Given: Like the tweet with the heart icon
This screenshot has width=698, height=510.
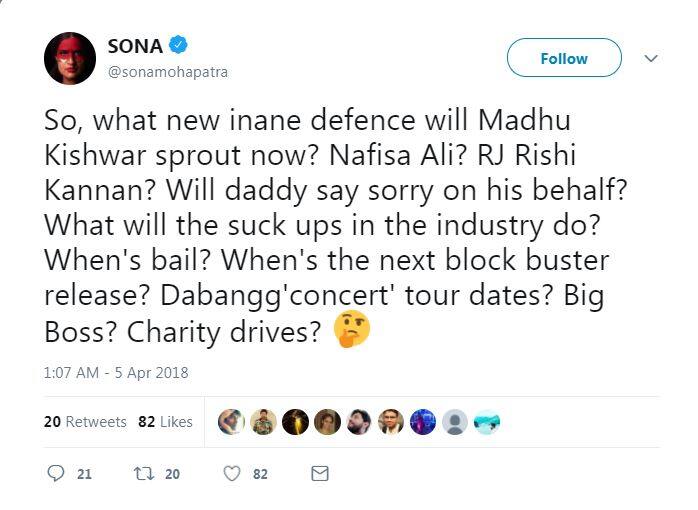Looking at the screenshot, I should (x=232, y=474).
